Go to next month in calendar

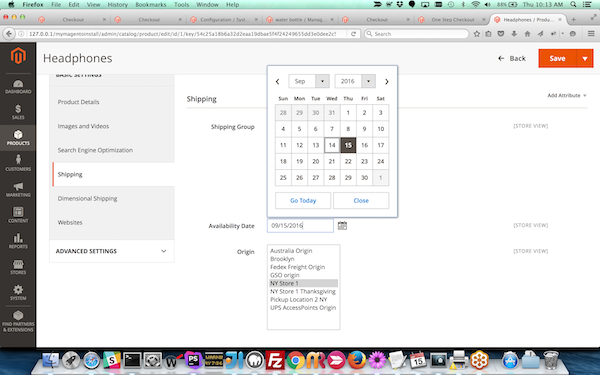[386, 82]
